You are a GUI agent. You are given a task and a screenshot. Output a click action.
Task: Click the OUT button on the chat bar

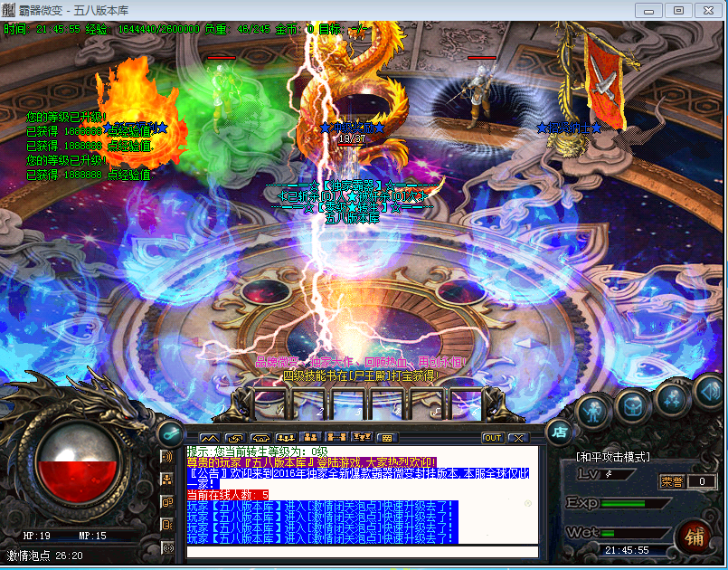coord(492,438)
